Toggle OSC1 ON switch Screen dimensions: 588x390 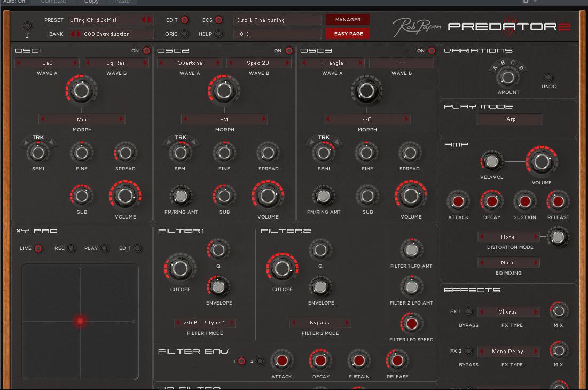(x=146, y=51)
